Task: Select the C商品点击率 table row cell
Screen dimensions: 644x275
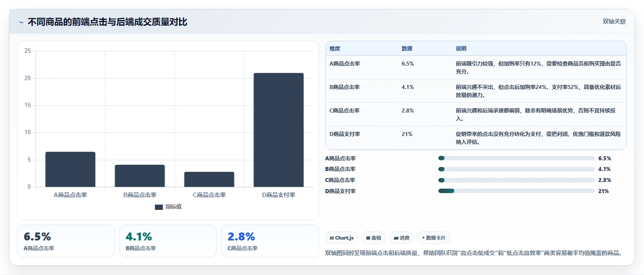Action: tap(345, 111)
